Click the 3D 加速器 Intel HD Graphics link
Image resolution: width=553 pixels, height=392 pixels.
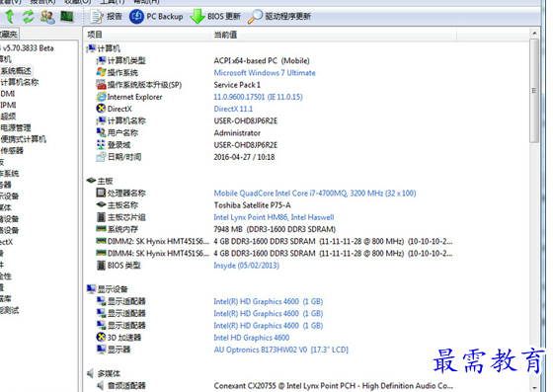tap(252, 338)
